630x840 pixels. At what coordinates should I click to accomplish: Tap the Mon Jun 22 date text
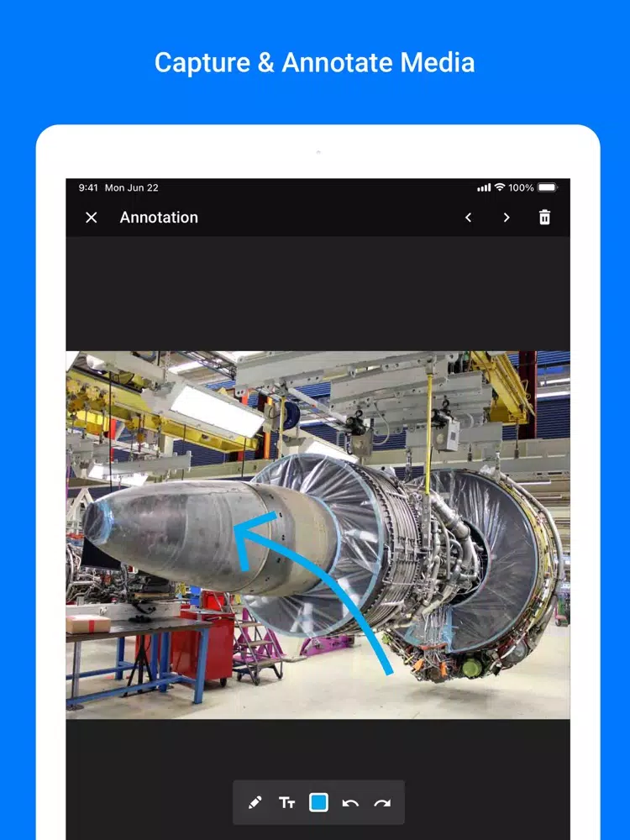[131, 187]
